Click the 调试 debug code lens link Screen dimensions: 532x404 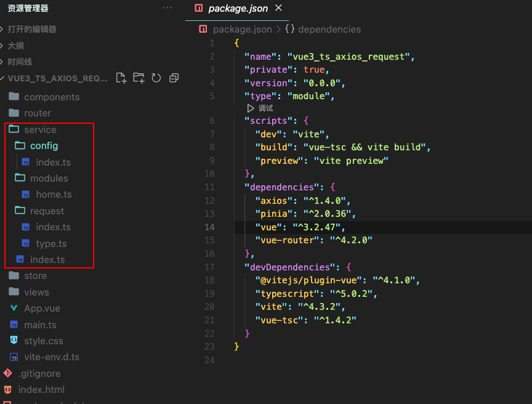[x=265, y=108]
